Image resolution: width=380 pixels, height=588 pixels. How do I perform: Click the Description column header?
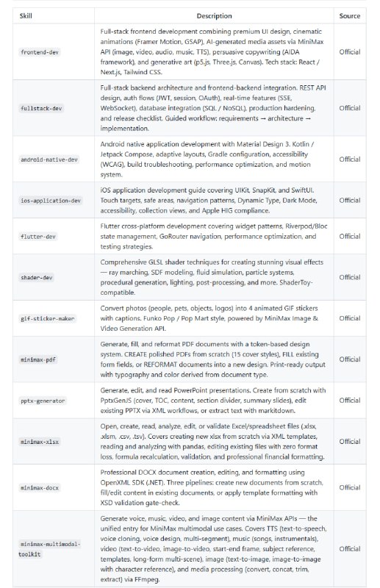coord(214,15)
